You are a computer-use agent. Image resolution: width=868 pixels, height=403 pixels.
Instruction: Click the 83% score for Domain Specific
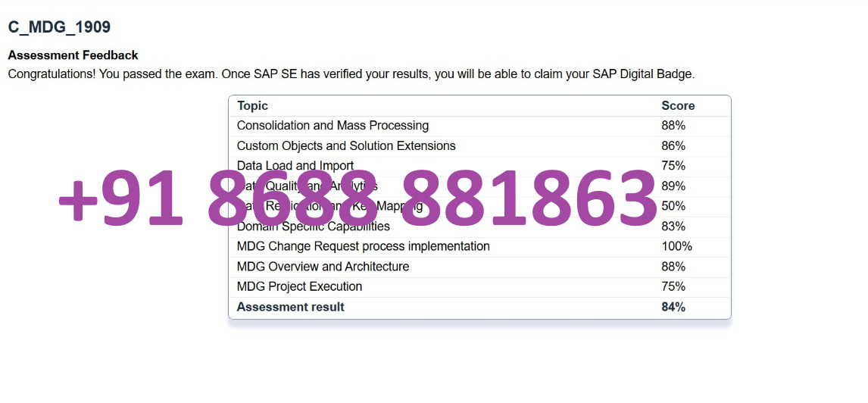pyautogui.click(x=673, y=226)
